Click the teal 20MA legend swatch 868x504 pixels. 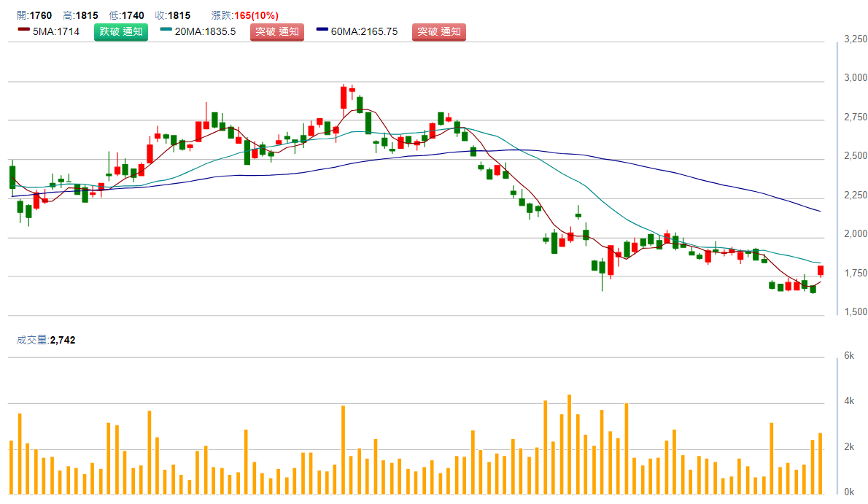pyautogui.click(x=166, y=30)
